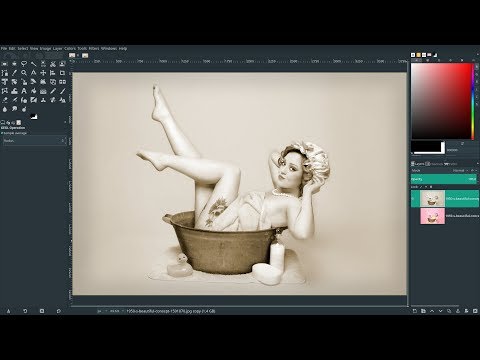Select the Color Picker eyedropper tool

(14, 73)
